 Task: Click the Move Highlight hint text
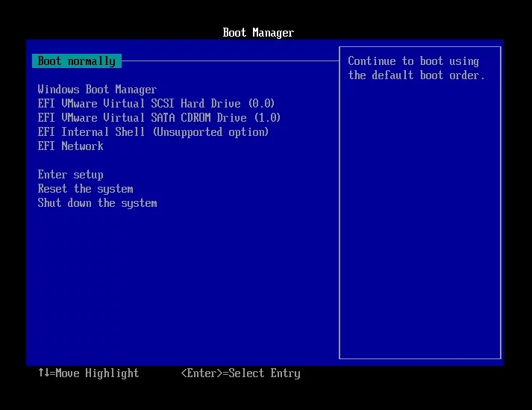point(97,373)
